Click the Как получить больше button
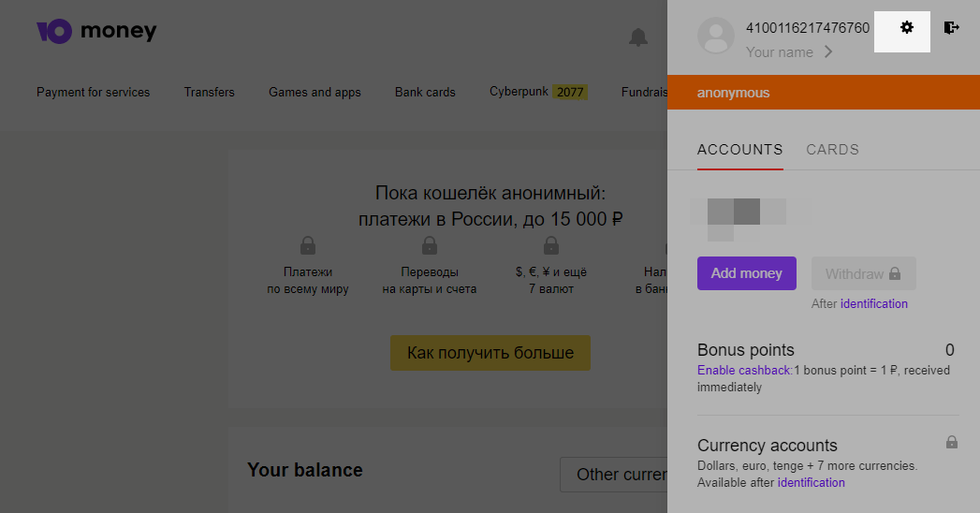 pos(490,353)
